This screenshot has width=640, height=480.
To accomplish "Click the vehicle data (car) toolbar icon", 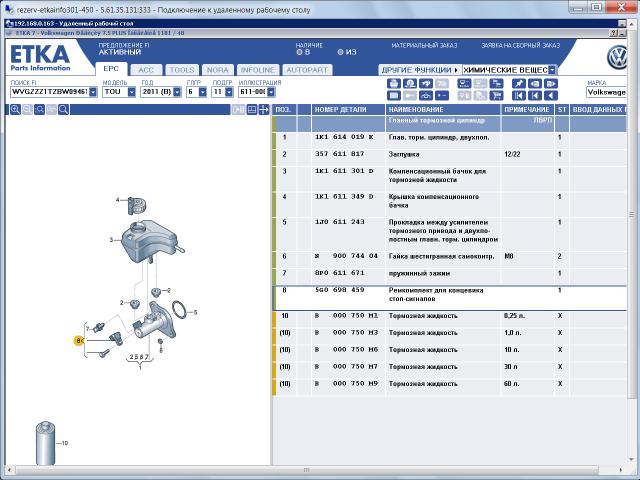I will (426, 96).
